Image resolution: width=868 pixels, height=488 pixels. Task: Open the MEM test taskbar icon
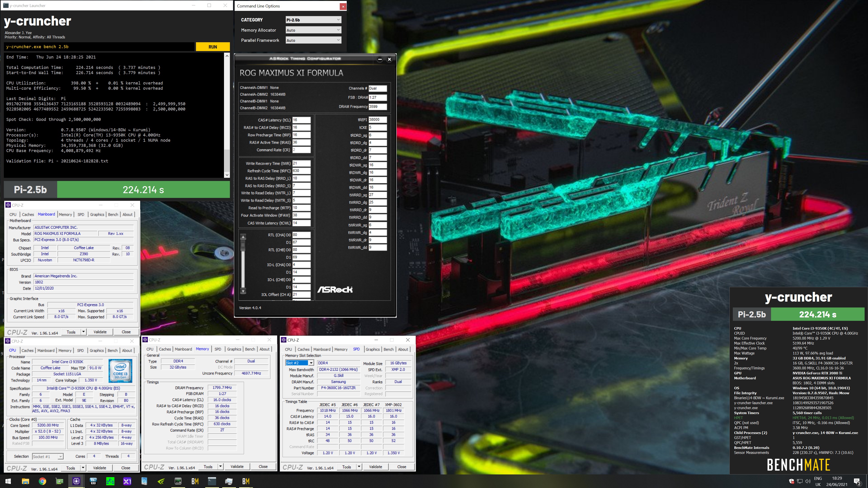coord(178,481)
